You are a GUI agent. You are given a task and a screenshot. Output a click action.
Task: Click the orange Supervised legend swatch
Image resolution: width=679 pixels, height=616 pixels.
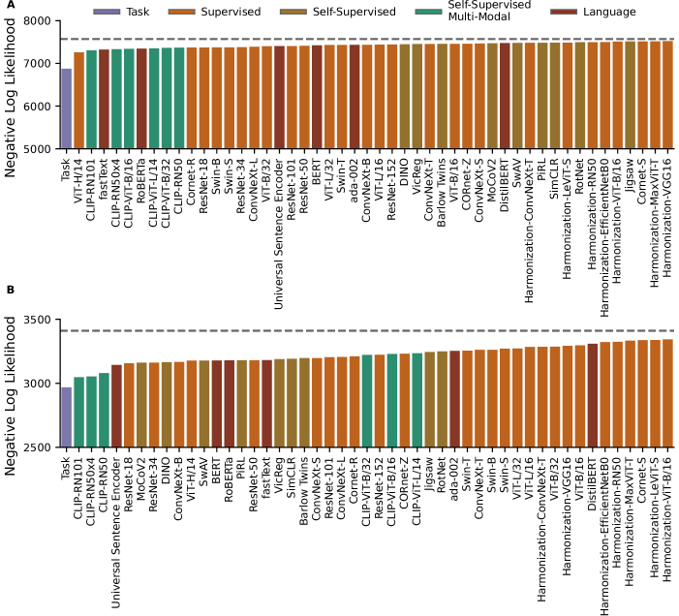click(181, 12)
